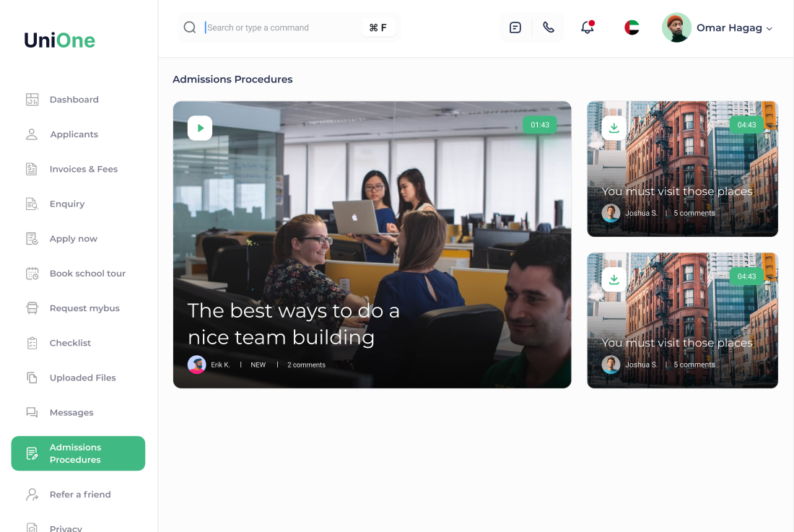The image size is (794, 532).
Task: Click the "2 comments" link
Action: [x=306, y=365]
